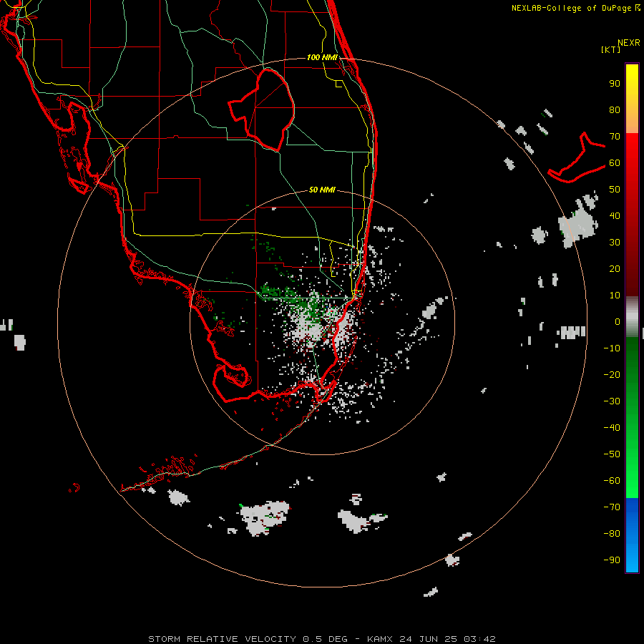The height and width of the screenshot is (644, 644).
Task: Click the '24 JUN 25' date in the caption
Action: 429,639
